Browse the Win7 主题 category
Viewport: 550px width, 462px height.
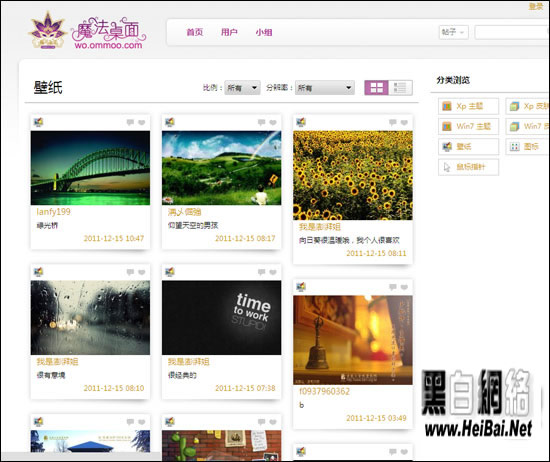point(468,126)
